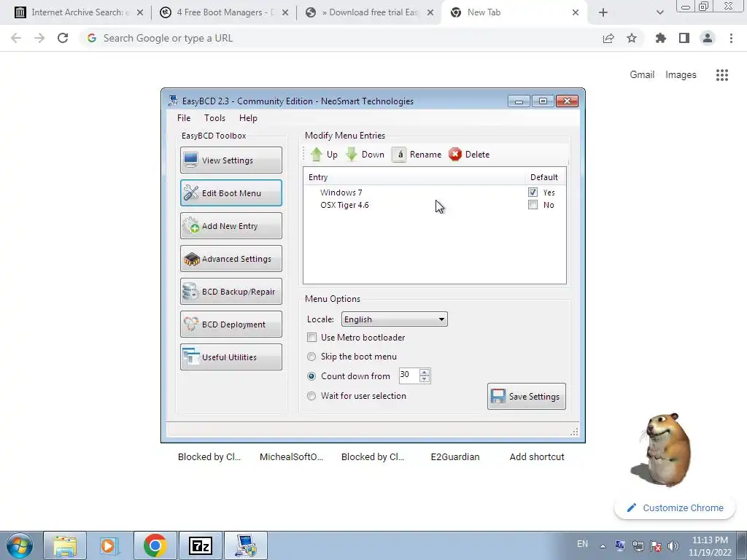The width and height of the screenshot is (747, 560).
Task: Click Save Settings button
Action: click(x=527, y=396)
